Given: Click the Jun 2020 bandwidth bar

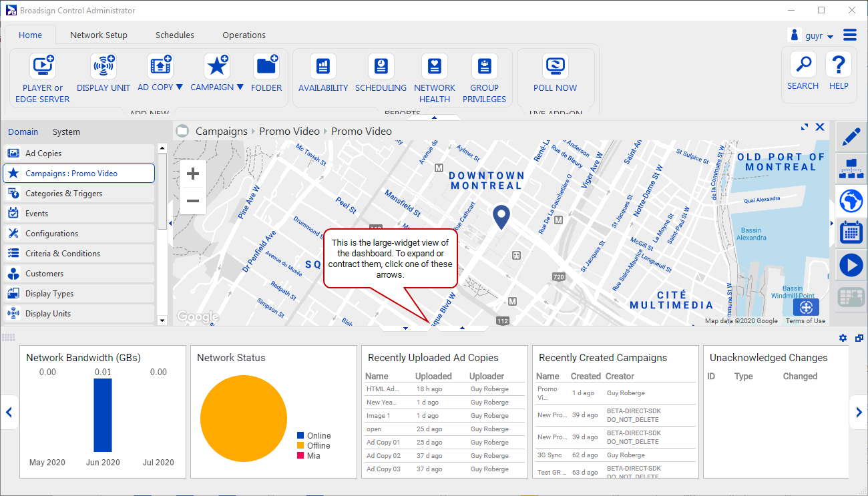Looking at the screenshot, I should click(x=103, y=415).
